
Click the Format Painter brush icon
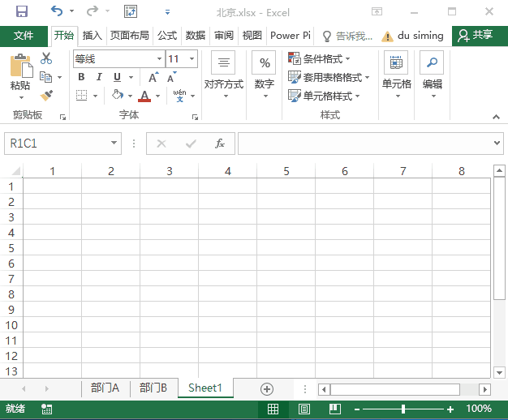click(46, 96)
